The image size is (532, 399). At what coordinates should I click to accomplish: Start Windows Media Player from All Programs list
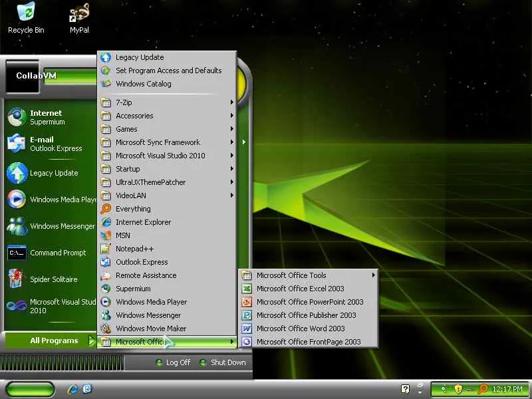[x=167, y=302]
